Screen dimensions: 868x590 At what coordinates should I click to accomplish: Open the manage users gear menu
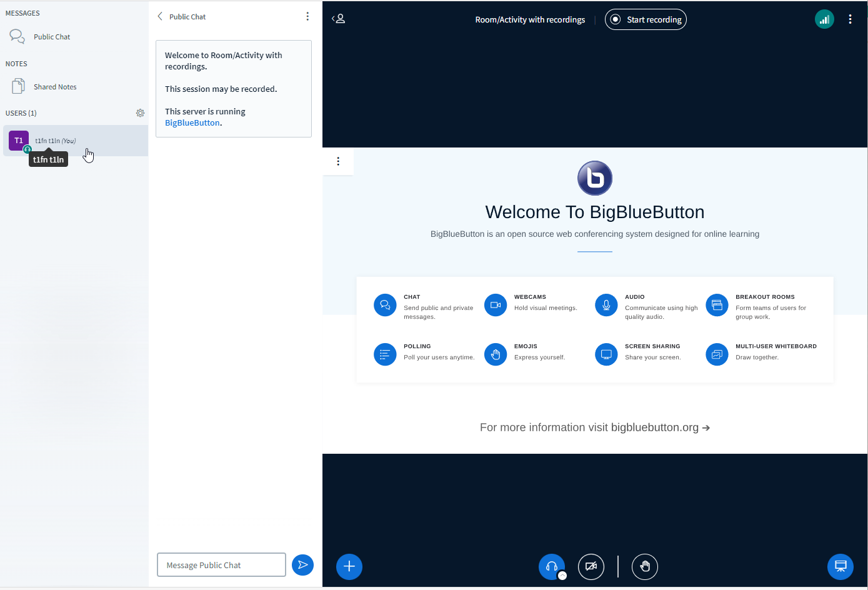coord(140,113)
